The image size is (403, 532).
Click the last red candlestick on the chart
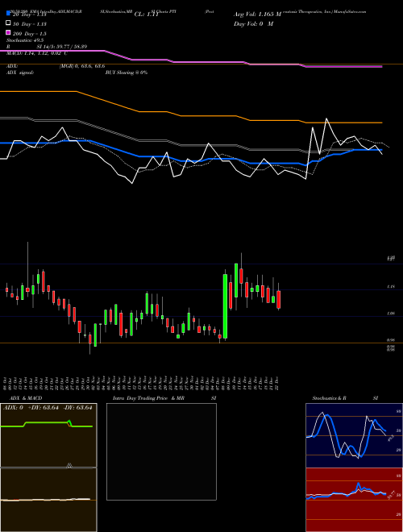coord(279,299)
